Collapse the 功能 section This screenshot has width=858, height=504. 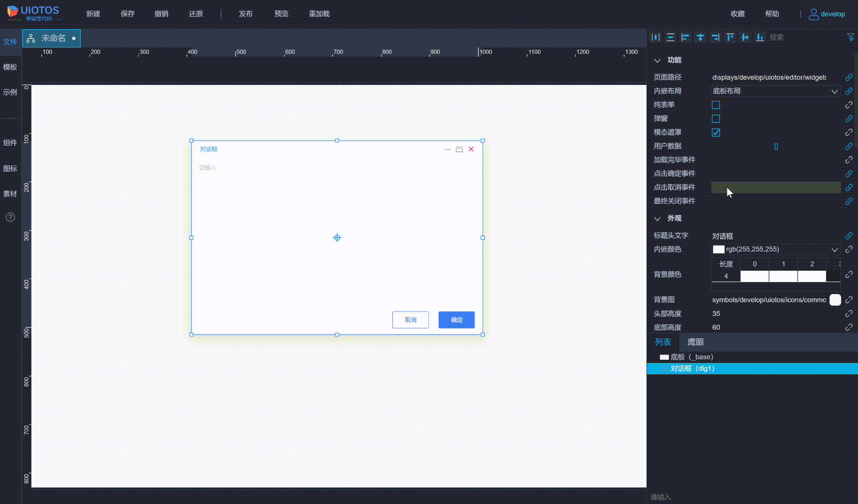click(657, 60)
